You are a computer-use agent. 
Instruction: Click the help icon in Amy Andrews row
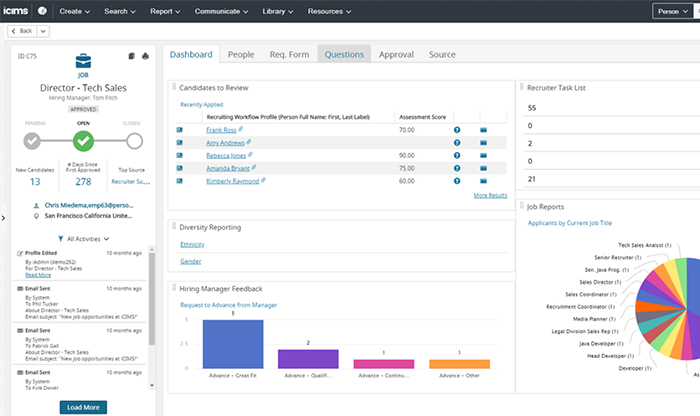coord(457,143)
